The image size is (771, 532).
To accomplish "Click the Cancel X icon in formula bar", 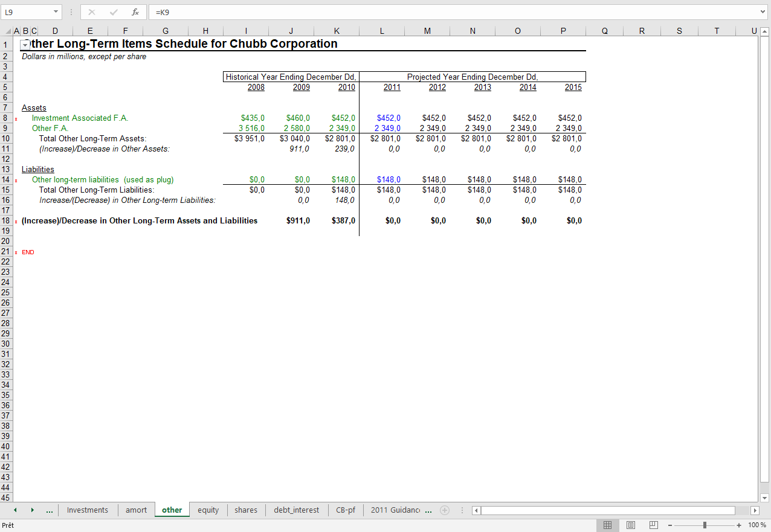I will [x=92, y=11].
